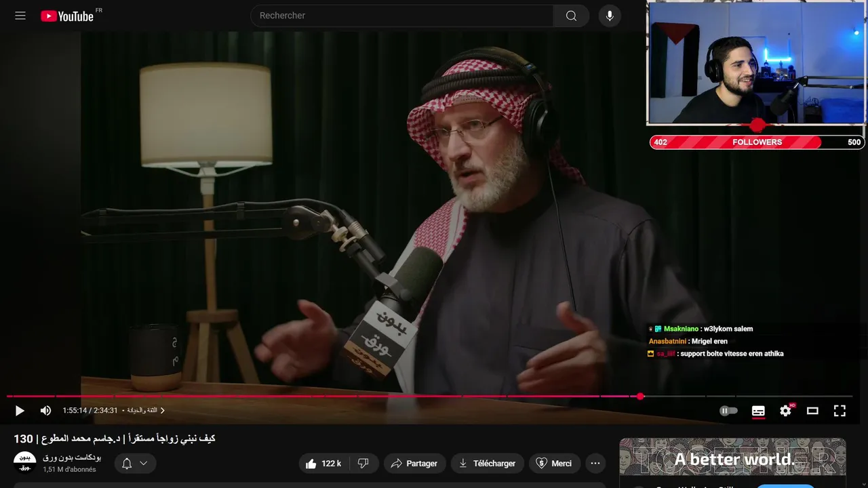Click the Télécharger download button
Screen dimensions: 868x488
coord(487,464)
